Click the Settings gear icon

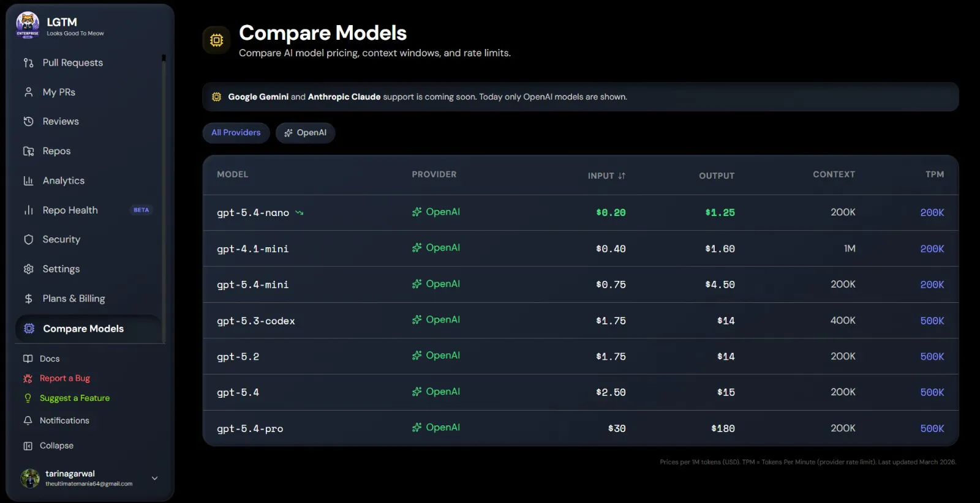pyautogui.click(x=28, y=269)
